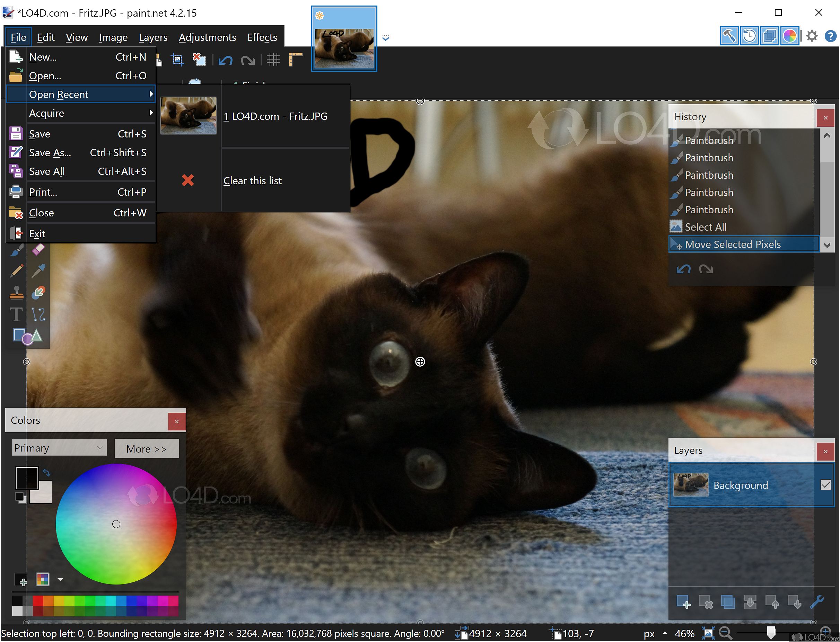Click undo in the History panel
Image resolution: width=840 pixels, height=642 pixels.
pyautogui.click(x=684, y=269)
